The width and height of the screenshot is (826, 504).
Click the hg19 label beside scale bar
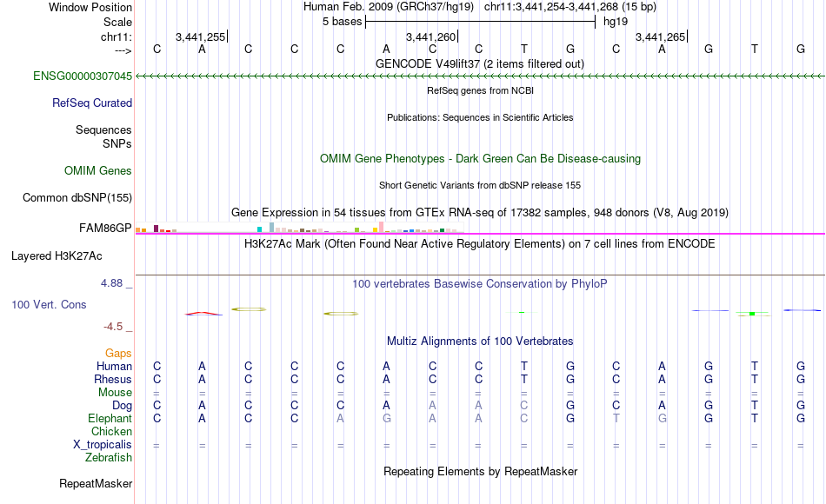tap(616, 22)
